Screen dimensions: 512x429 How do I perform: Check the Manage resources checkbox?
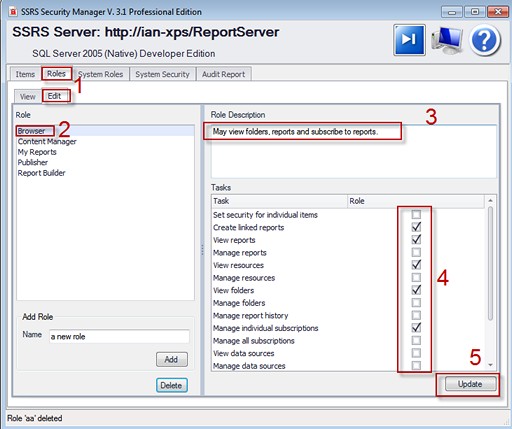tap(416, 277)
